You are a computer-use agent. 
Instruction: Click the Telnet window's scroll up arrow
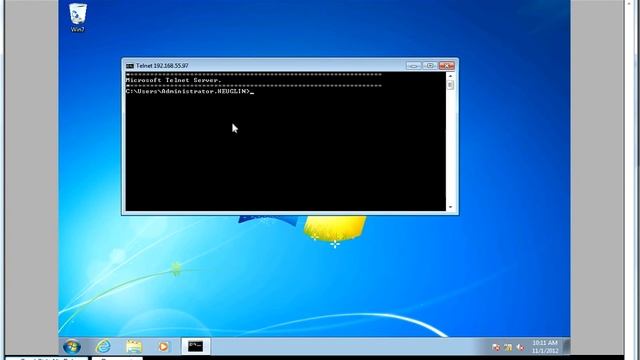coord(450,76)
